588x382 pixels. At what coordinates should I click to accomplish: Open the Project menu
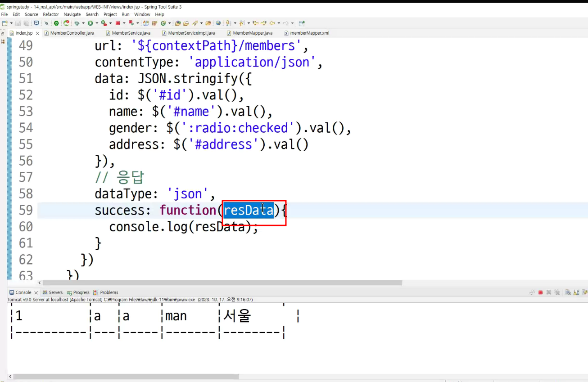click(x=110, y=14)
